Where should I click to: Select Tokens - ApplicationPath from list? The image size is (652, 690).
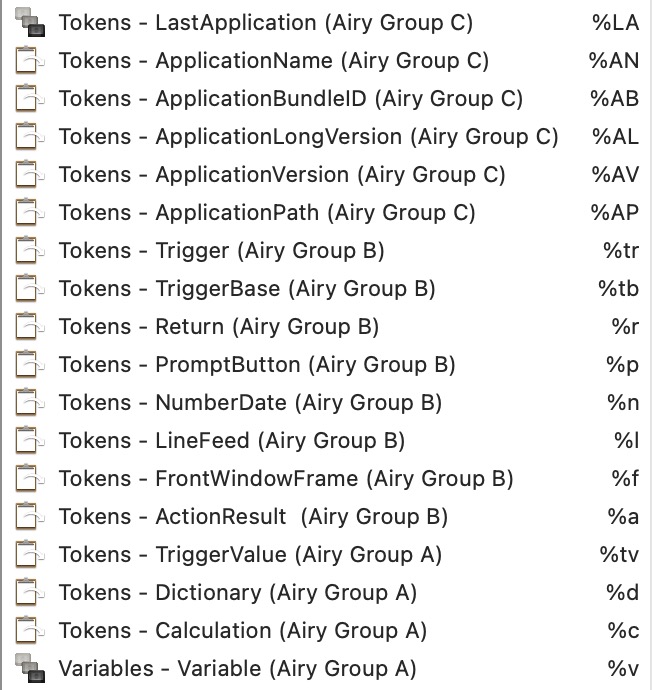pos(266,213)
